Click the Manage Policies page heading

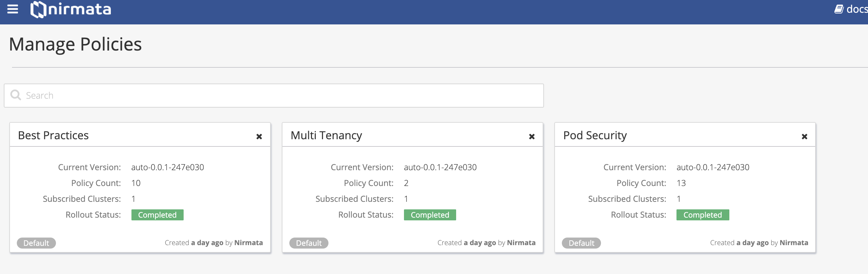(75, 44)
